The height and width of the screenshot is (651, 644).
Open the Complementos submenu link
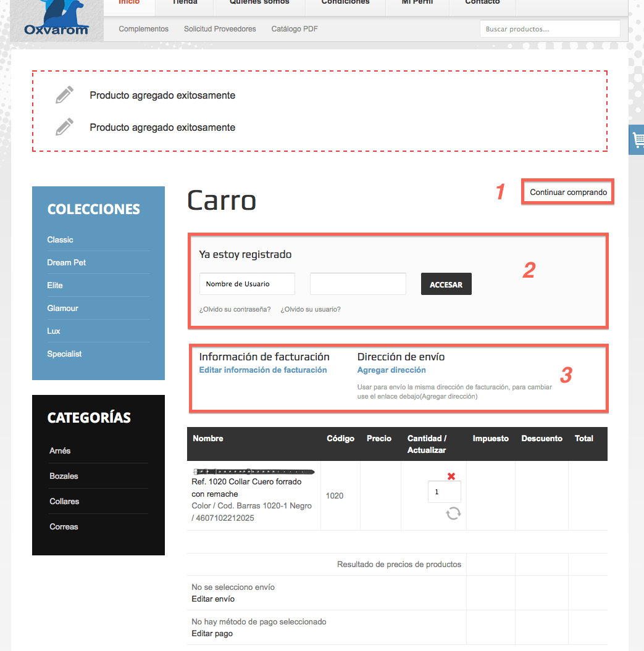click(x=143, y=28)
